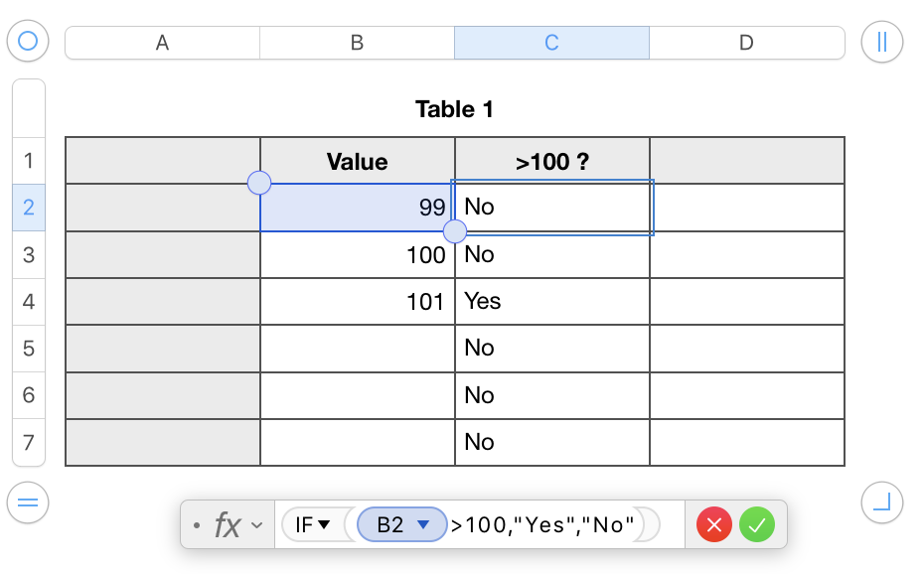Select column A header tab
The height and width of the screenshot is (574, 924).
click(162, 43)
